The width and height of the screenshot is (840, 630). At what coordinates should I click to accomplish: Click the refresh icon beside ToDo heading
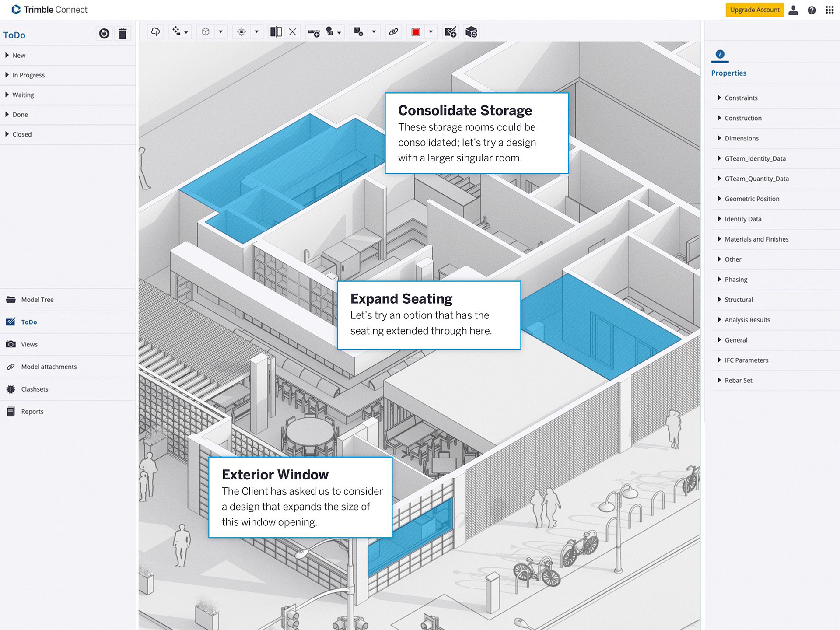point(104,34)
